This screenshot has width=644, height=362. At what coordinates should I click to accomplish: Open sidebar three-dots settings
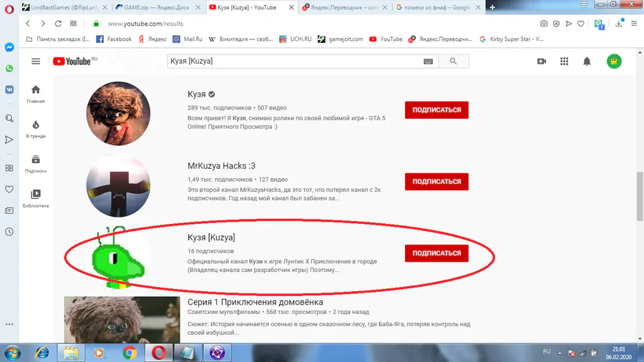(9, 324)
